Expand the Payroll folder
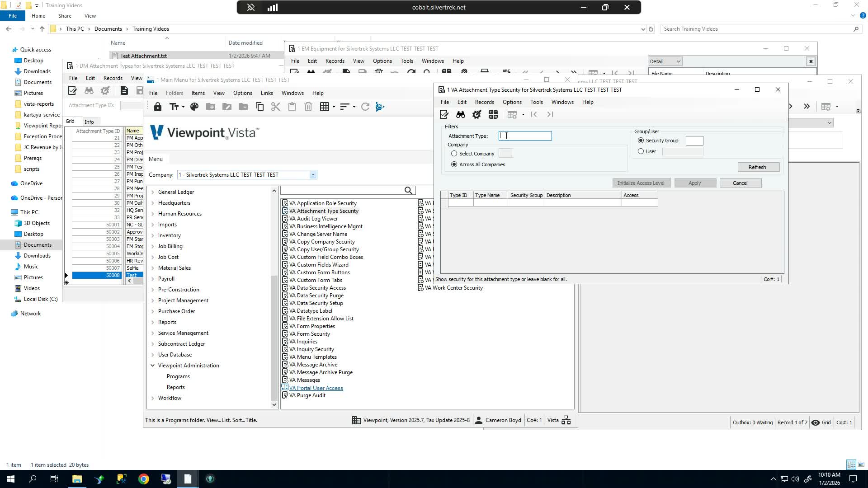 coord(153,279)
